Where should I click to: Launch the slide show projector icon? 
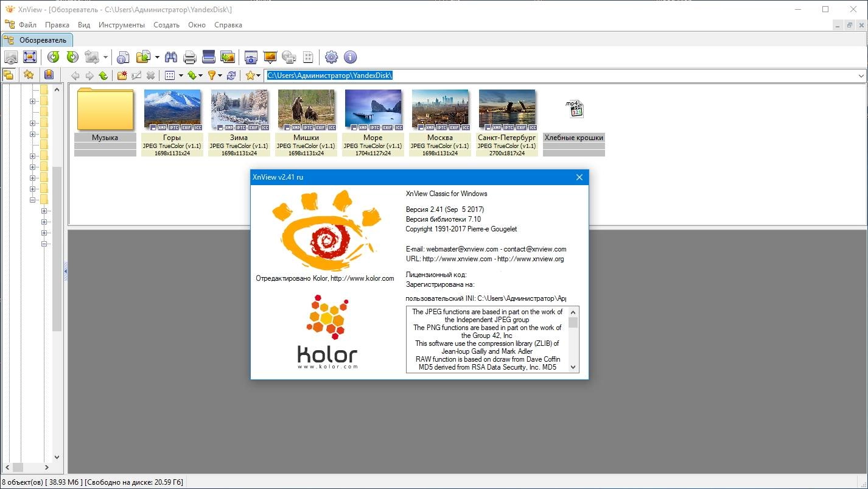point(270,57)
